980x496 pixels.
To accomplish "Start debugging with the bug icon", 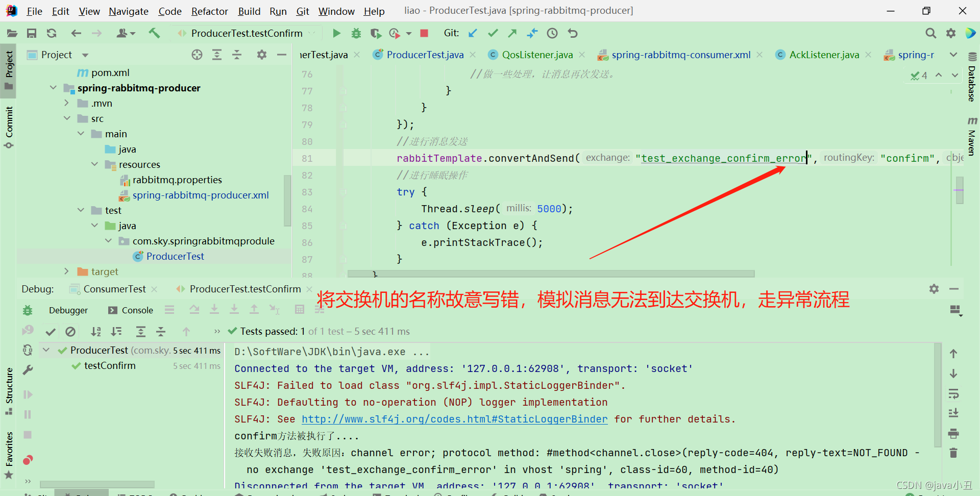I will point(356,33).
